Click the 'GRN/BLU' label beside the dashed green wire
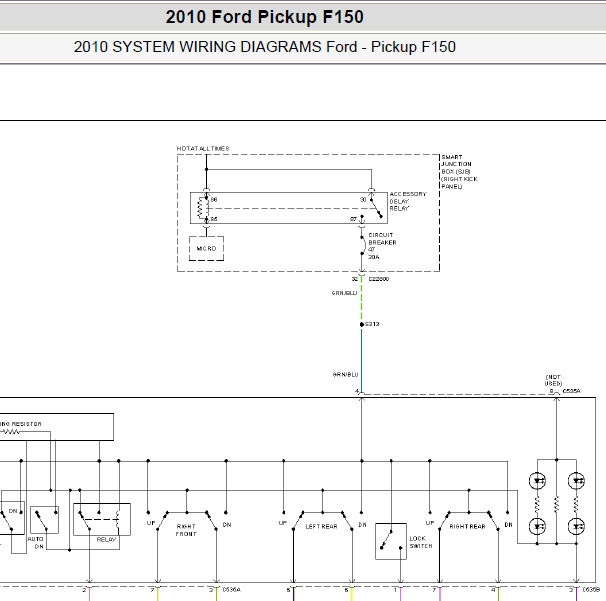This screenshot has width=606, height=601. [x=344, y=293]
